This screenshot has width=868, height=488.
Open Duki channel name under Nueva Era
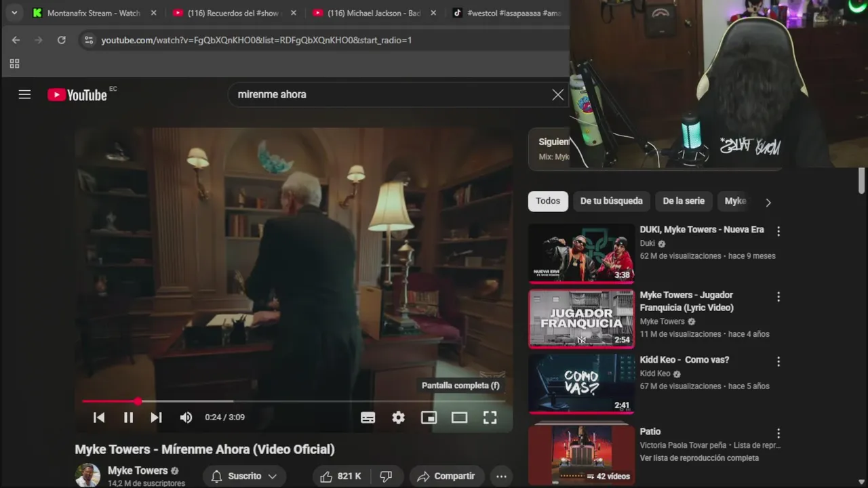pos(648,243)
